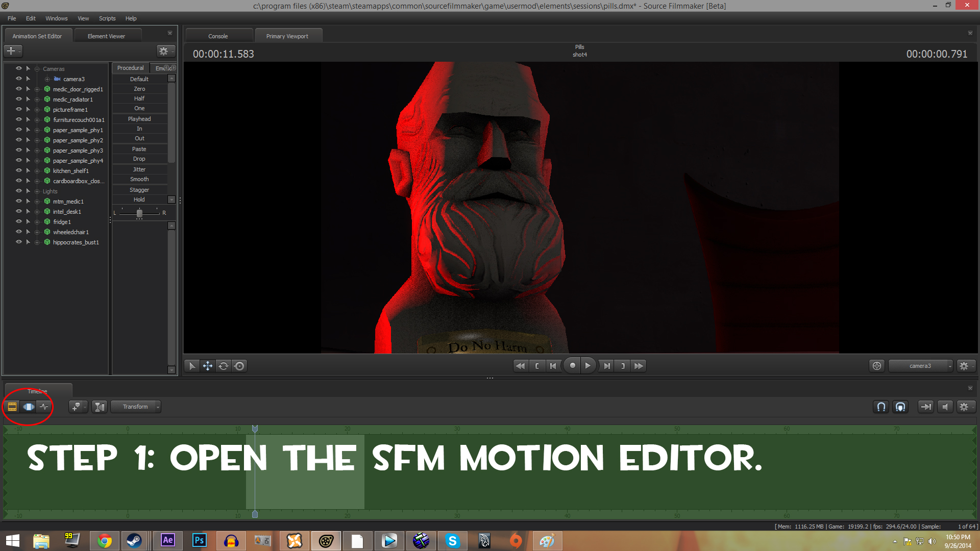Open Google Chrome from the taskbar
The width and height of the screenshot is (980, 551).
[x=105, y=540]
